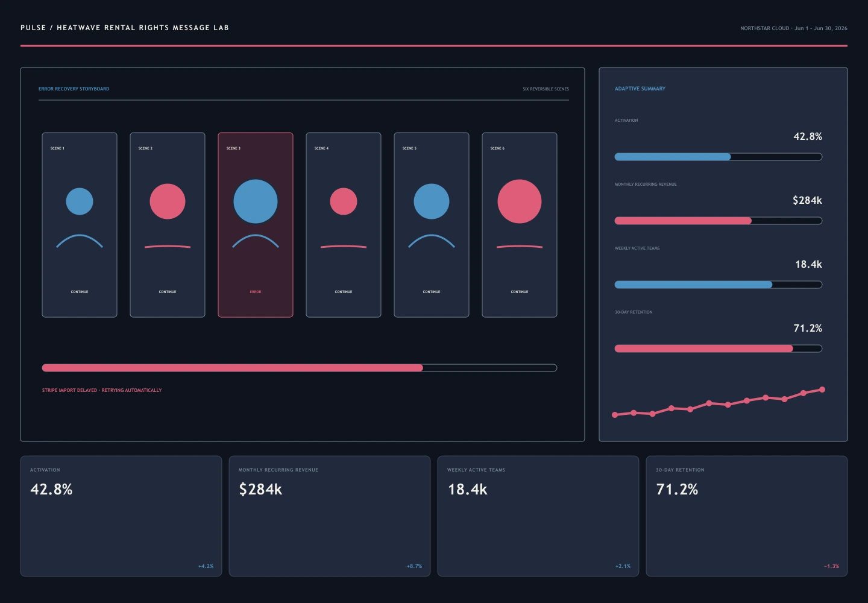The image size is (868, 603).
Task: Click the blue arc in Scene 3
Action: pyautogui.click(x=256, y=241)
